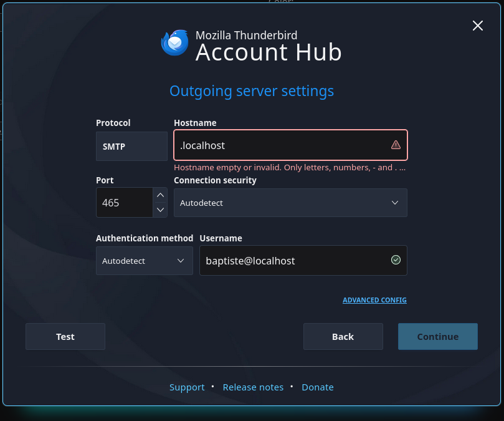Open ADVANCED CONFIG settings

[374, 300]
